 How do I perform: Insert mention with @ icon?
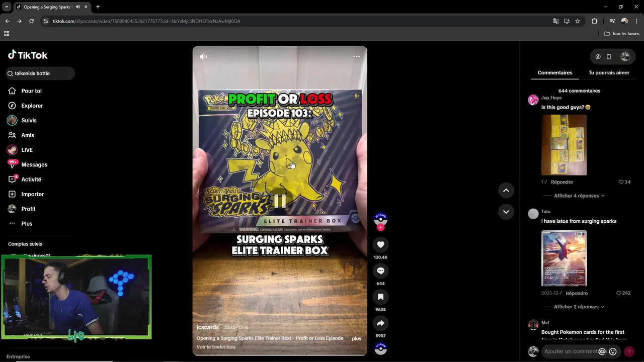pos(602,351)
